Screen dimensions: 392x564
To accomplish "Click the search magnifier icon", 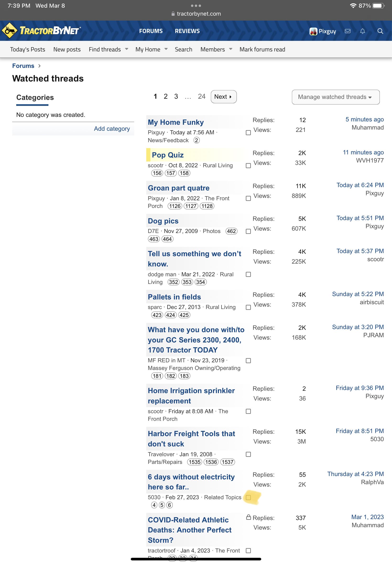I will point(380,31).
